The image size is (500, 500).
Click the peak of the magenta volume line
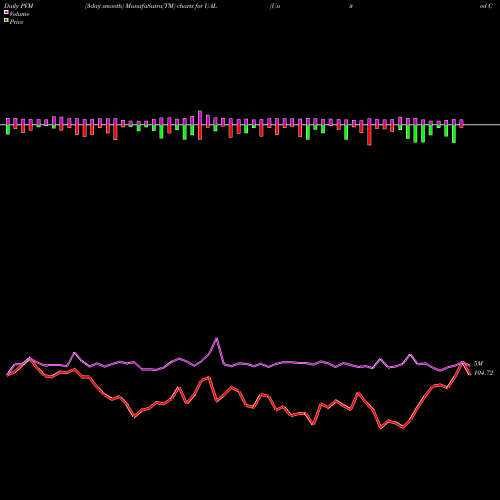tap(217, 339)
